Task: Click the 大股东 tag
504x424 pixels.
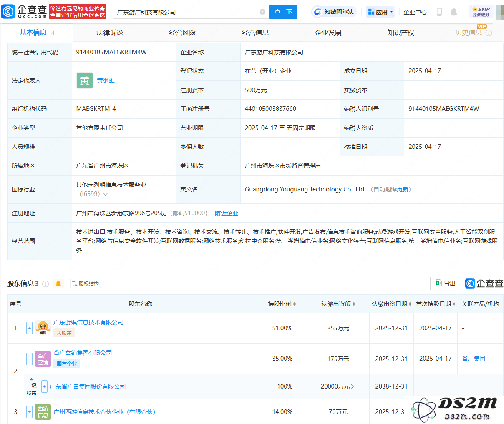Action: pyautogui.click(x=64, y=333)
